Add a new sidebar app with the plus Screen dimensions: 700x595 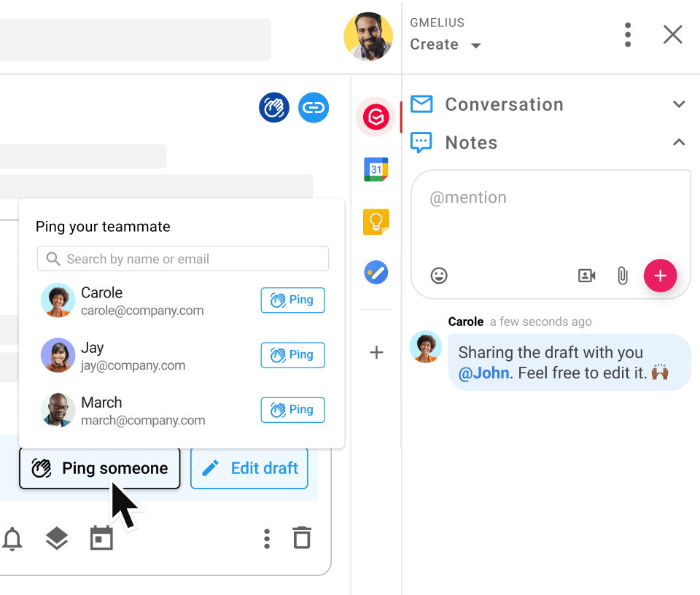pos(376,352)
